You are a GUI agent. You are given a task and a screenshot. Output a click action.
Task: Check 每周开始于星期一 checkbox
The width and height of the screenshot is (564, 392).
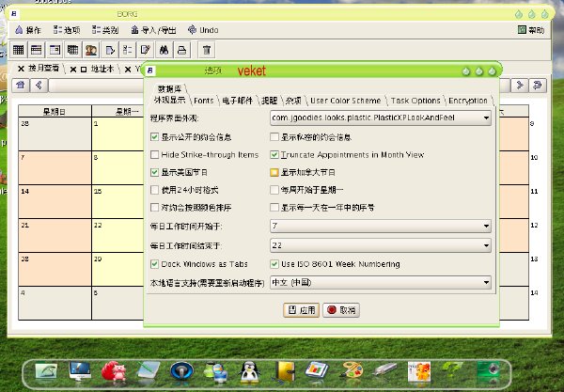point(274,190)
